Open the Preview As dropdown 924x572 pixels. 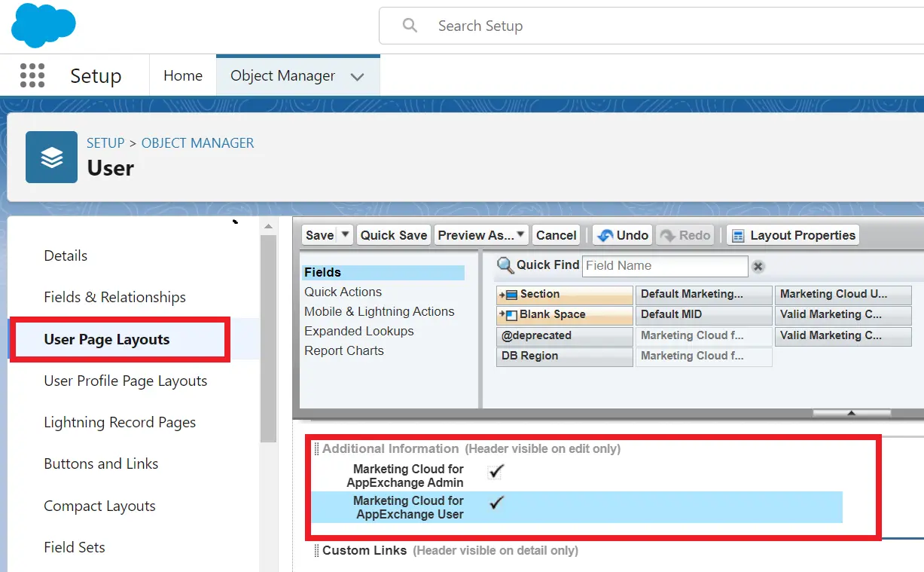481,235
